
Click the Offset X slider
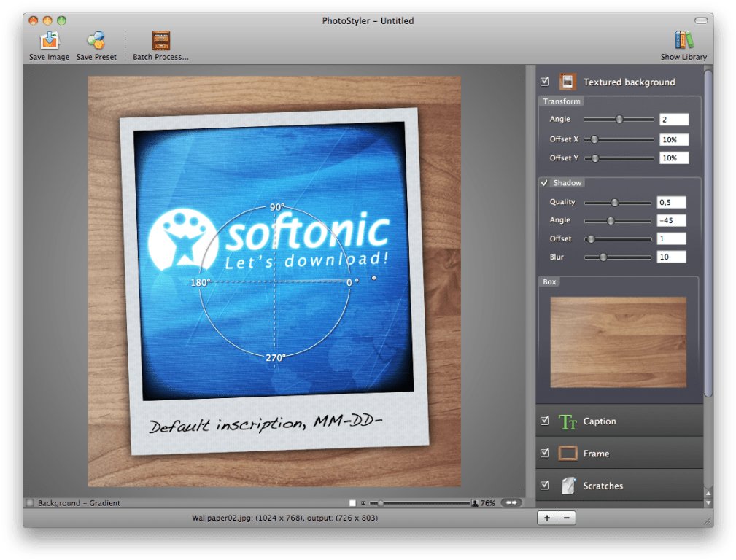pos(619,139)
